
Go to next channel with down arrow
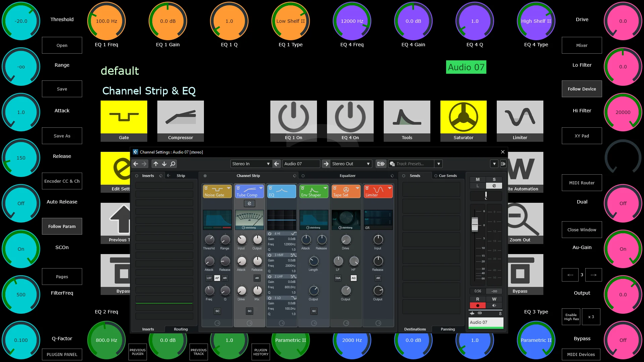pyautogui.click(x=164, y=164)
